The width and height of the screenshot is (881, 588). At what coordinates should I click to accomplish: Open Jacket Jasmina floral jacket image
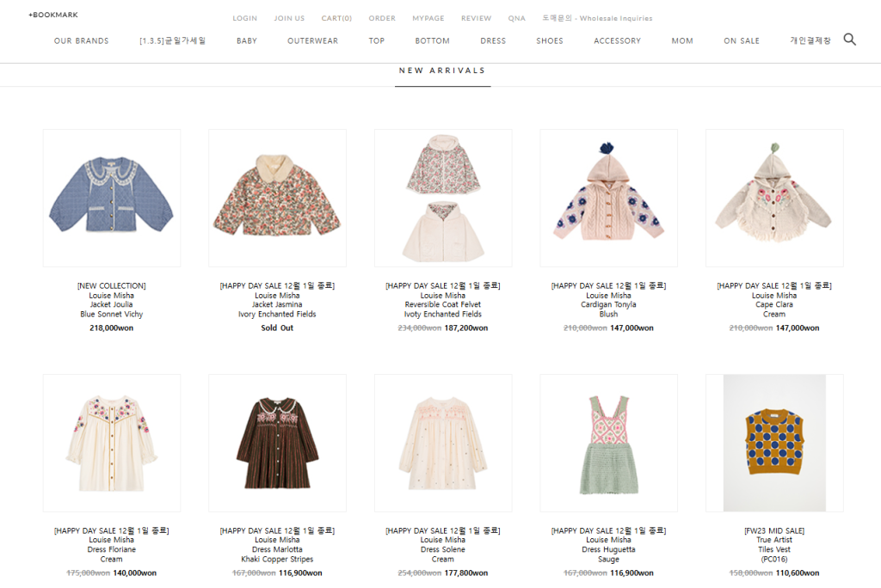pyautogui.click(x=277, y=198)
